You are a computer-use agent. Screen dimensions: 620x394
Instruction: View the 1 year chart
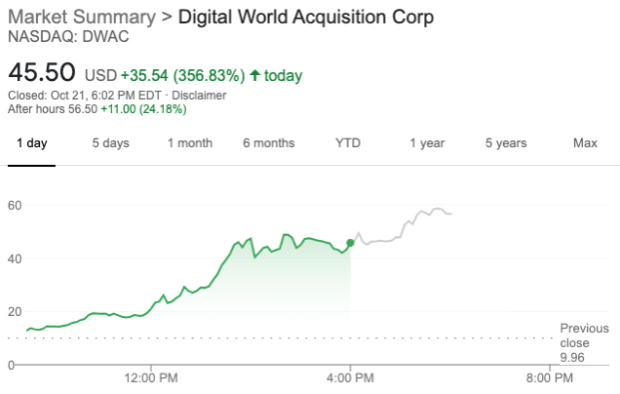point(427,143)
